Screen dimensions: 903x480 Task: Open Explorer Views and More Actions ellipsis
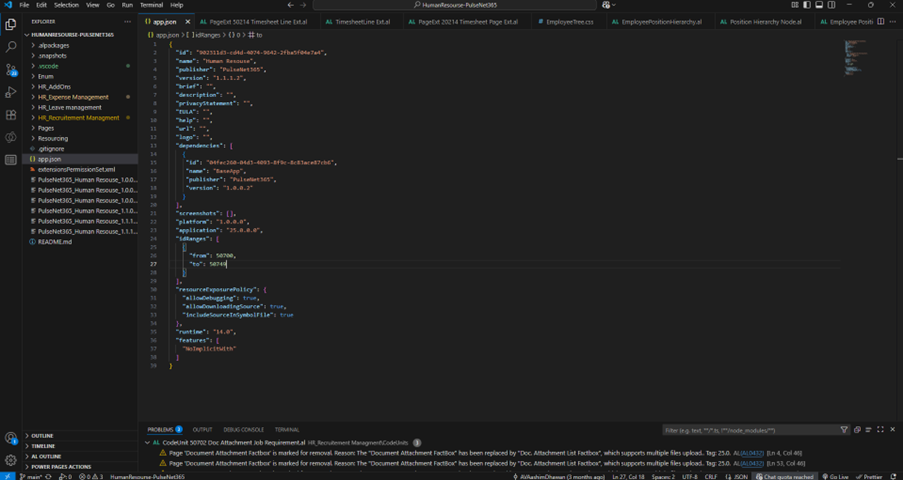[127, 22]
